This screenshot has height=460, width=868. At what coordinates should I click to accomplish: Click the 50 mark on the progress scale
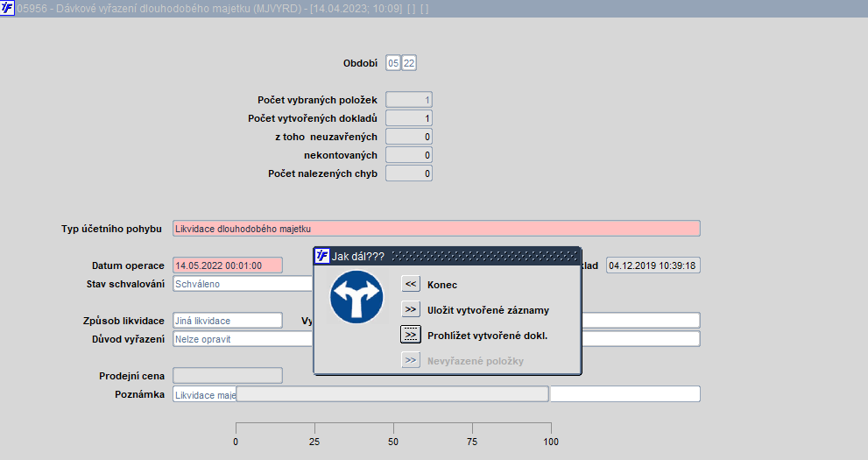(x=393, y=442)
